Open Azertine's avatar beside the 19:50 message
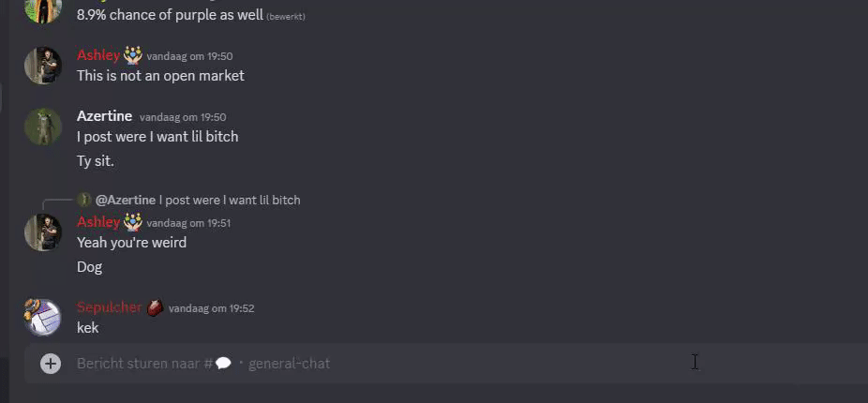Image resolution: width=868 pixels, height=403 pixels. pos(43,127)
